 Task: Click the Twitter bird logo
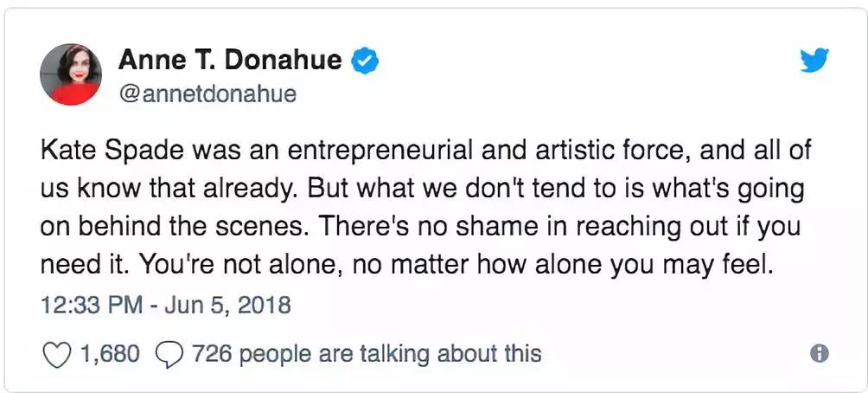(x=814, y=62)
